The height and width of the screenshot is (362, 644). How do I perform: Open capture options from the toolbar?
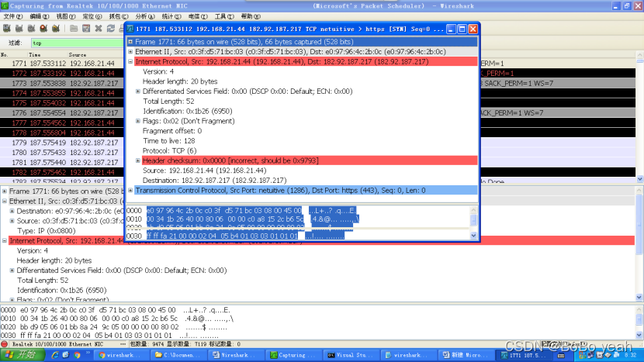coord(19,29)
